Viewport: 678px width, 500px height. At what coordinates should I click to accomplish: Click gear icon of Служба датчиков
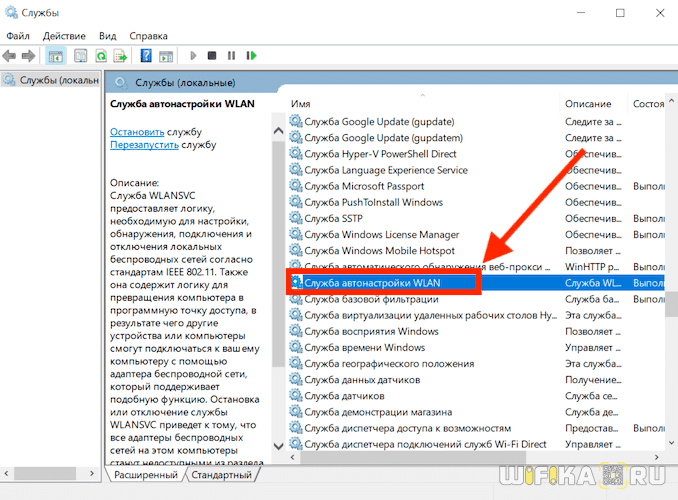point(296,395)
